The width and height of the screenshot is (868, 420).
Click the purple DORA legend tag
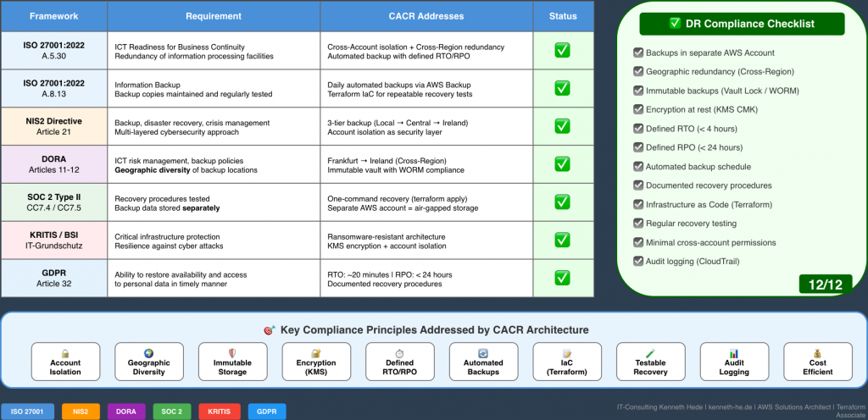[x=125, y=411]
